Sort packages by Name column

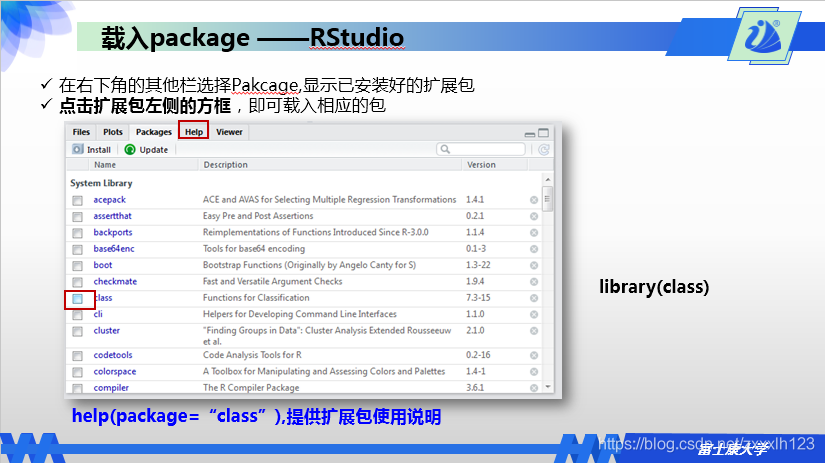105,165
